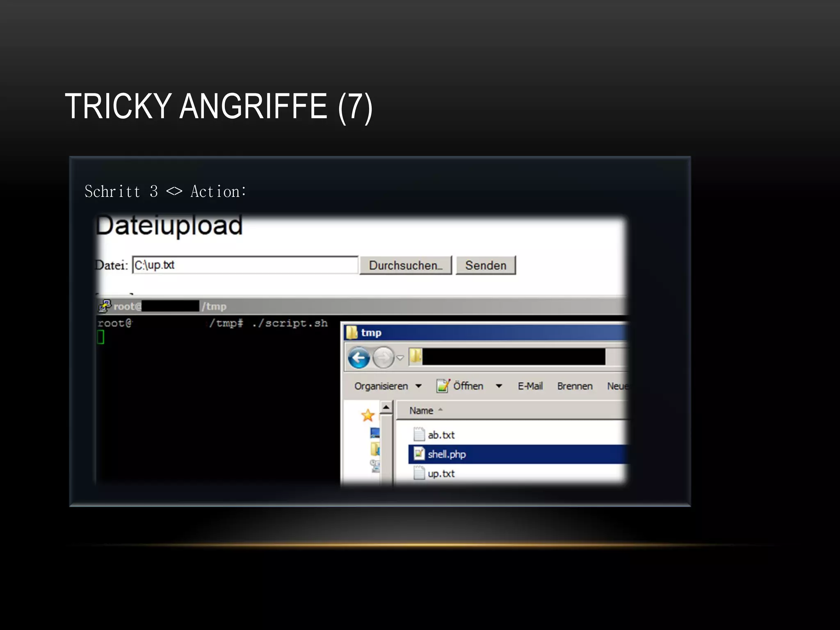The width and height of the screenshot is (840, 630).
Task: Click the grey forward arrow in Explorer
Action: (383, 358)
